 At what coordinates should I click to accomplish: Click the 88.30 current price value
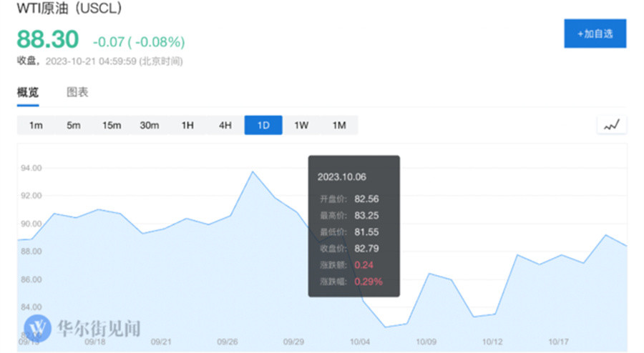point(48,39)
